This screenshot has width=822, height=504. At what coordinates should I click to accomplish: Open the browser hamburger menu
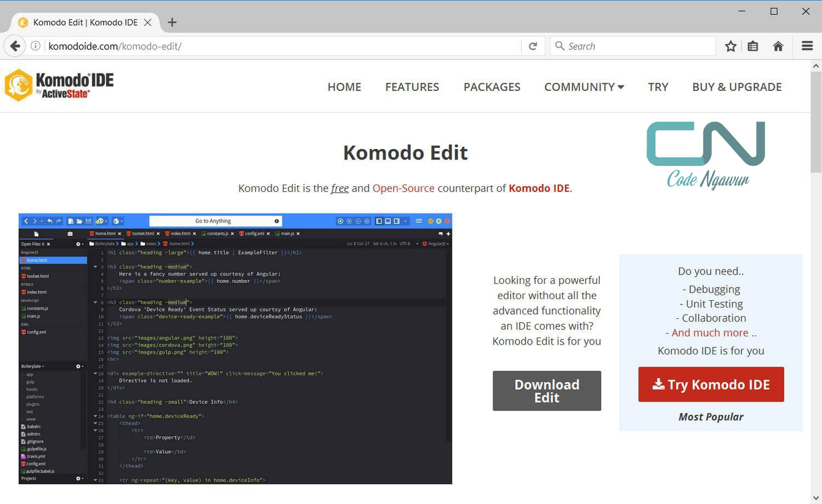click(807, 46)
